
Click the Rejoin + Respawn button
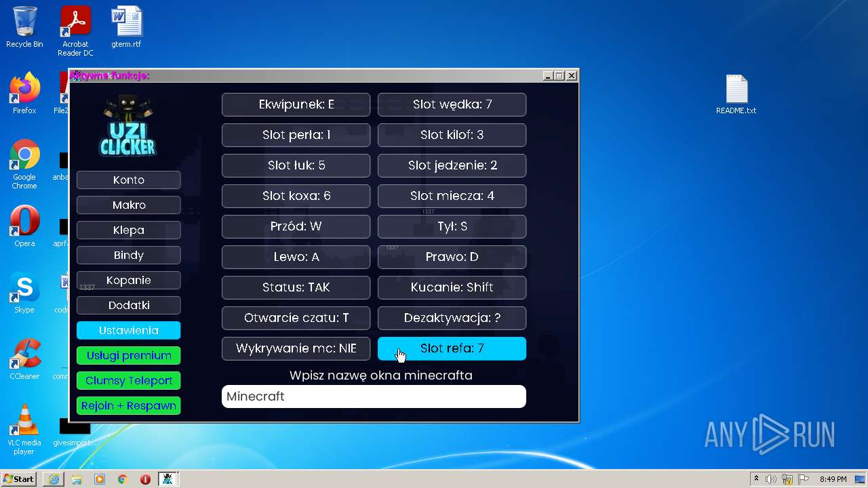(x=129, y=405)
